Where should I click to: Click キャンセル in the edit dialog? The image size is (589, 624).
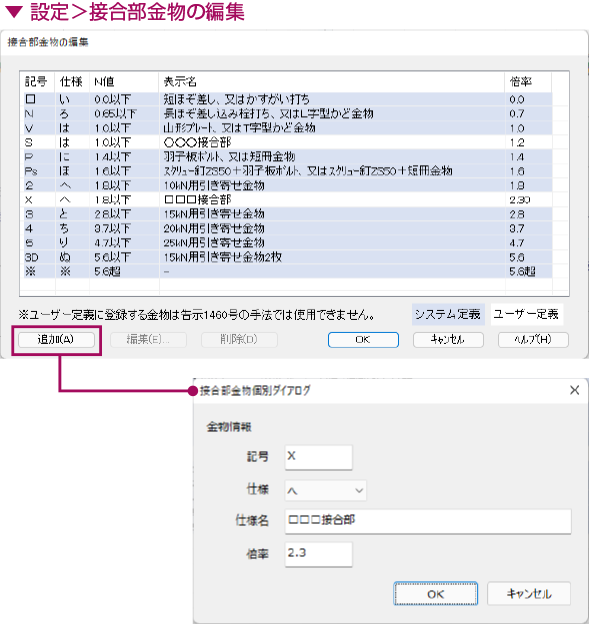[448, 339]
